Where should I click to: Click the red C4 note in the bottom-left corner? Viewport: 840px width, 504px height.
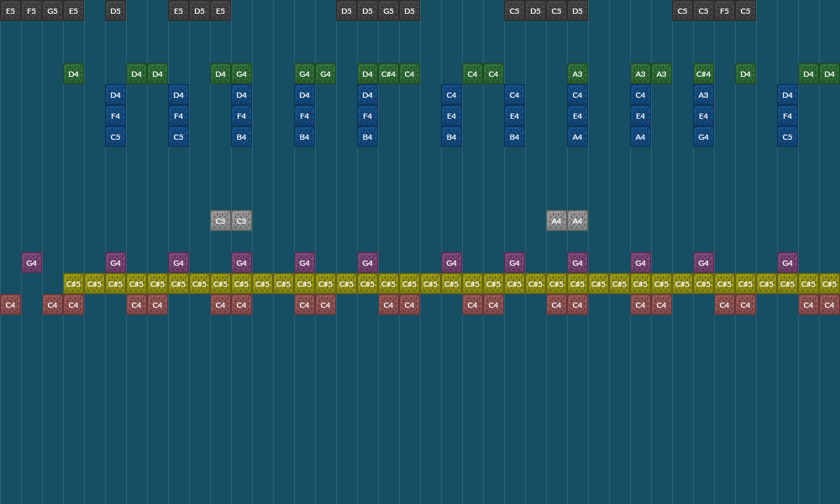tap(10, 304)
